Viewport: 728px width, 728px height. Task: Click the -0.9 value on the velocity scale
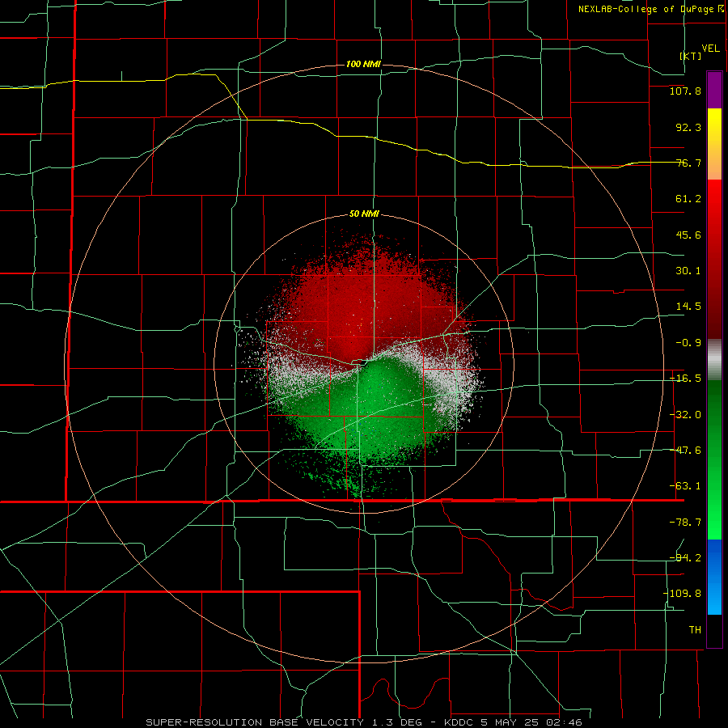(x=688, y=343)
